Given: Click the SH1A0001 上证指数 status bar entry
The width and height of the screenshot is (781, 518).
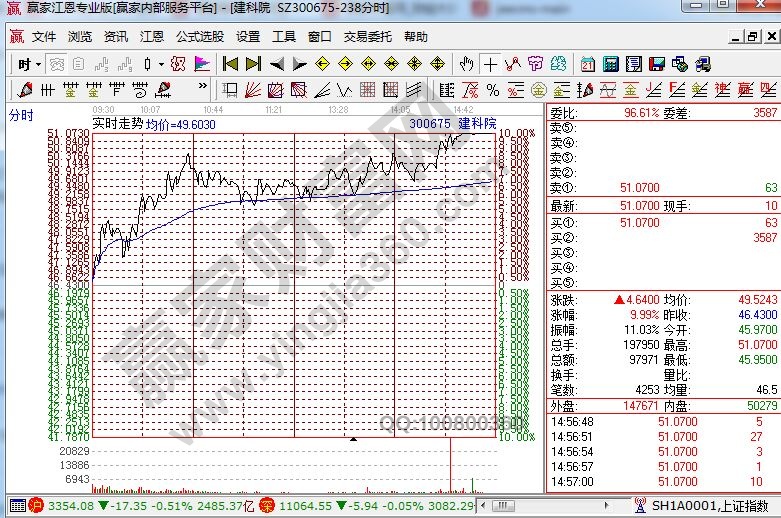Looking at the screenshot, I should [x=708, y=507].
